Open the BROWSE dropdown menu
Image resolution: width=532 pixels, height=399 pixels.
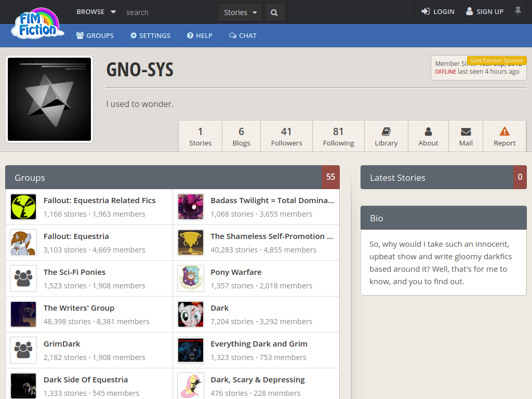[x=96, y=12]
